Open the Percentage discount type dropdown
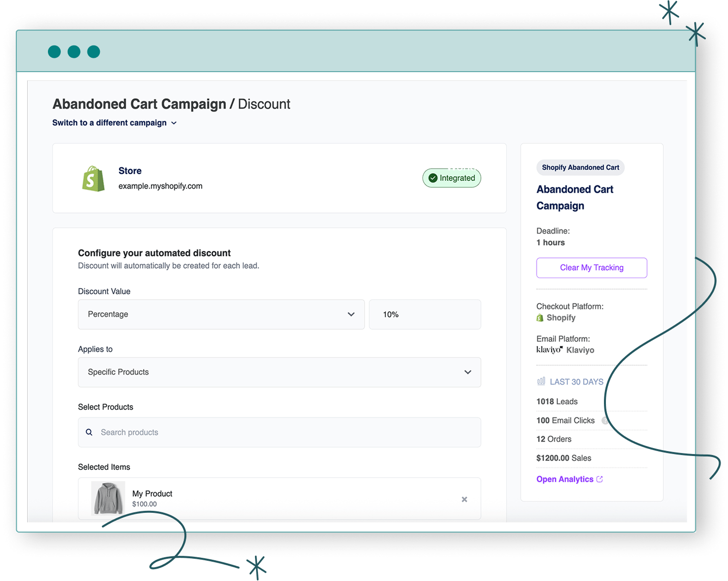Viewport: 728px width, 581px height. pos(221,314)
